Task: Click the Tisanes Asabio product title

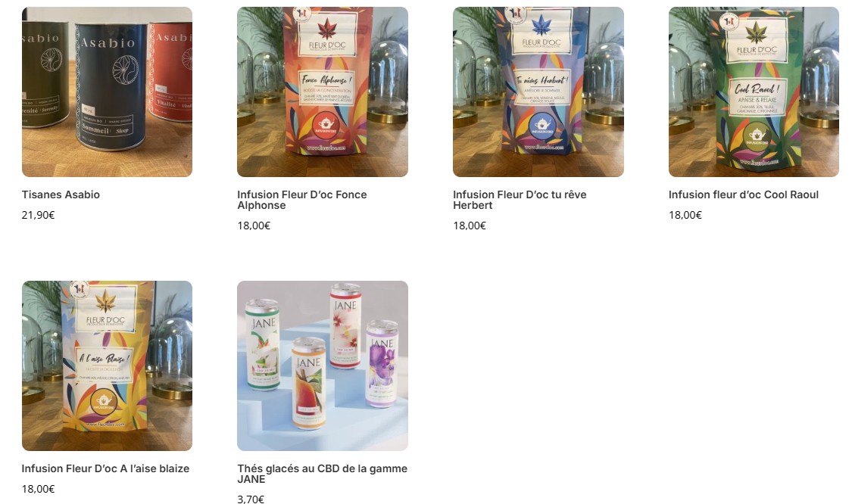Action: click(61, 194)
